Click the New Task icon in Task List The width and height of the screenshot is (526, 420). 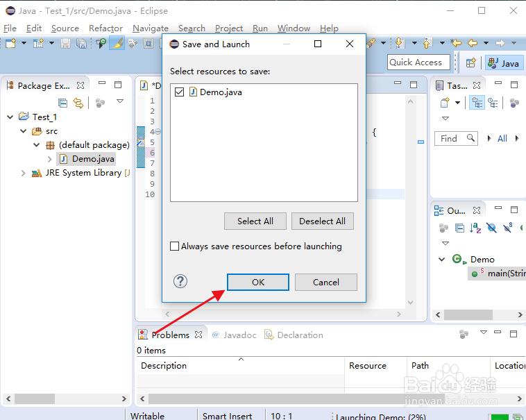(x=445, y=103)
